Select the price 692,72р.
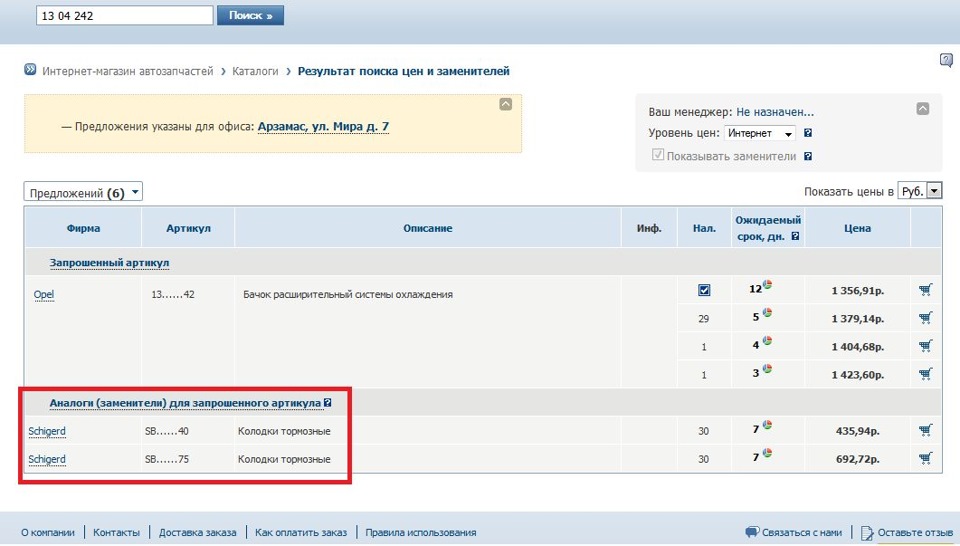The image size is (960, 546). point(858,458)
